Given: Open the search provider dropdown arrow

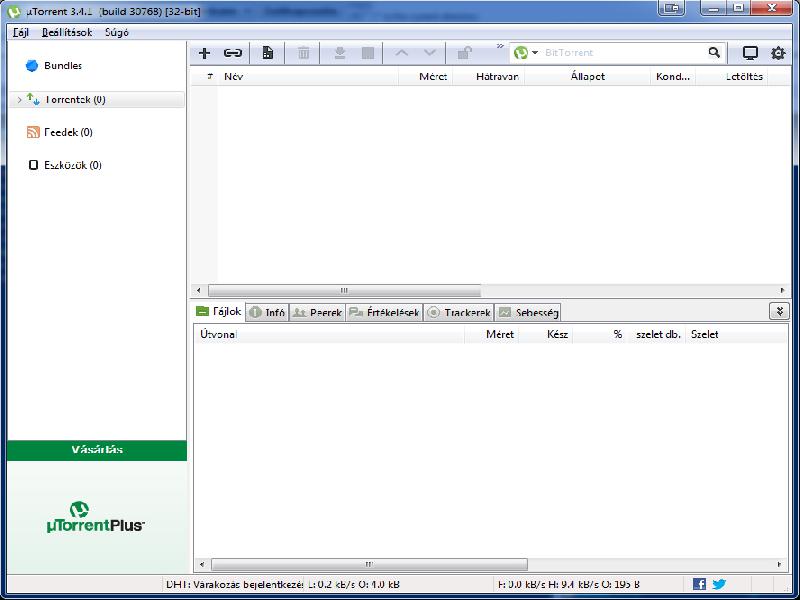Looking at the screenshot, I should 535,53.
